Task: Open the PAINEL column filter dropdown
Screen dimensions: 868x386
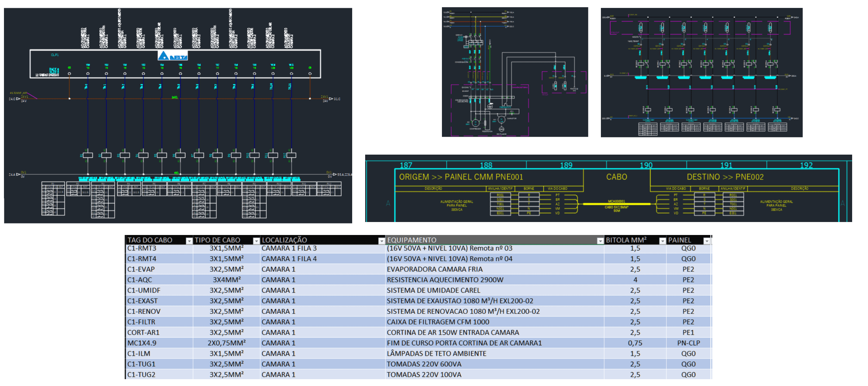Action: click(x=707, y=241)
